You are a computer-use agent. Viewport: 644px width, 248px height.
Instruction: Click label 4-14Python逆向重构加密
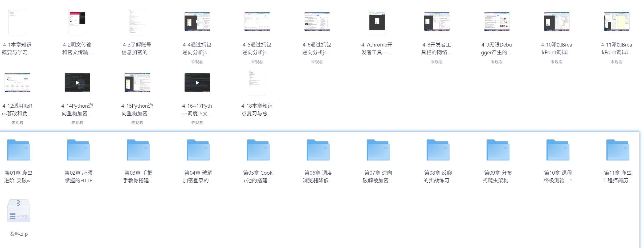(77, 110)
